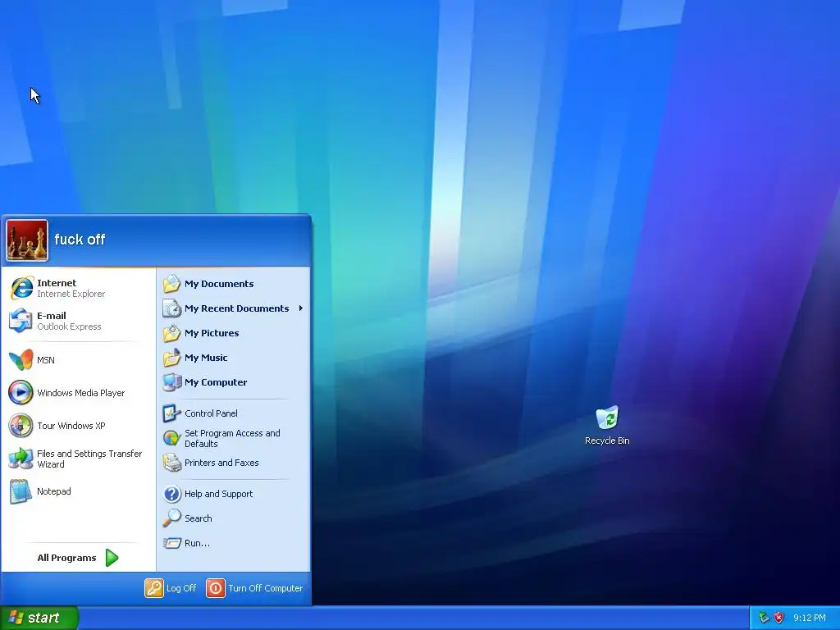Open My Documents folder icon

pyautogui.click(x=172, y=283)
